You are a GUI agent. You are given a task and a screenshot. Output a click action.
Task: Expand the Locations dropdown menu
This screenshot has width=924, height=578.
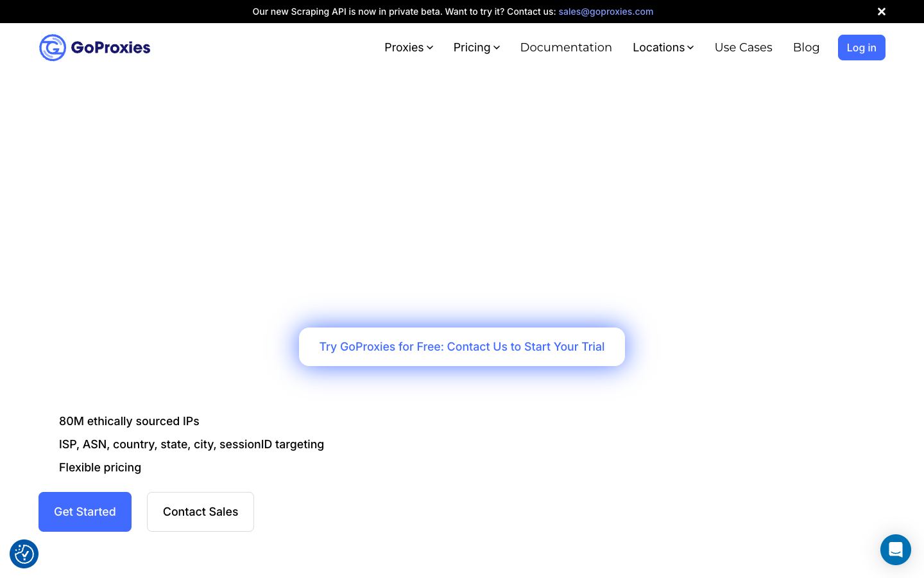coord(663,48)
